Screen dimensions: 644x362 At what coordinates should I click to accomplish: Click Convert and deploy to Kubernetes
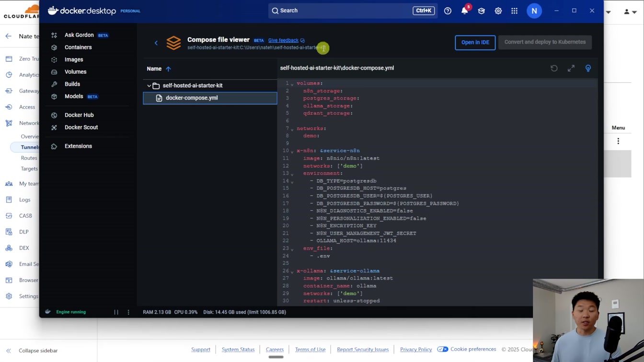pyautogui.click(x=545, y=42)
